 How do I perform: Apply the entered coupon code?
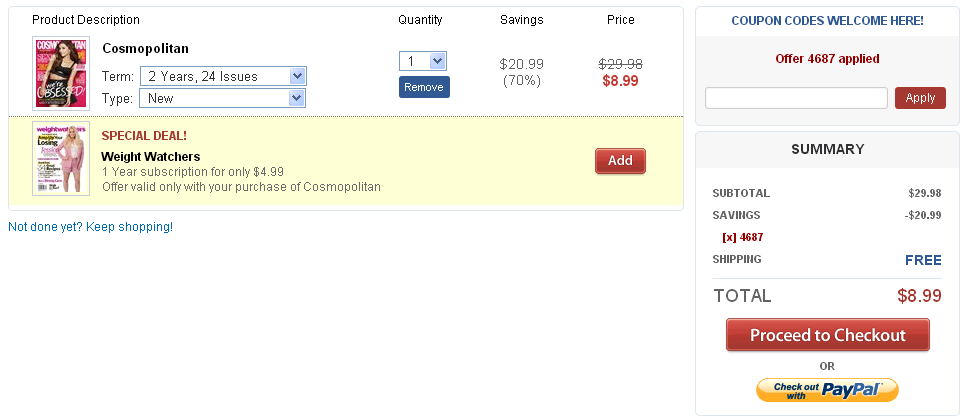click(x=920, y=98)
